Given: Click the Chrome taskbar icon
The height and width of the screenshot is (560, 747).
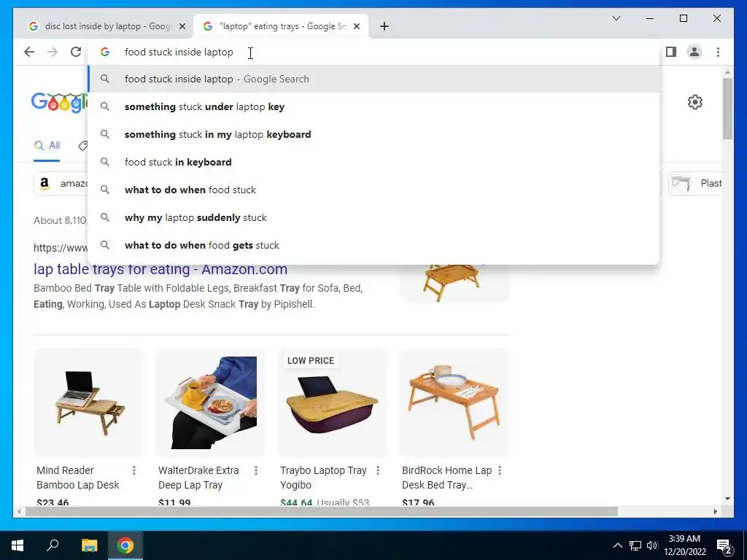Looking at the screenshot, I should point(125,545).
